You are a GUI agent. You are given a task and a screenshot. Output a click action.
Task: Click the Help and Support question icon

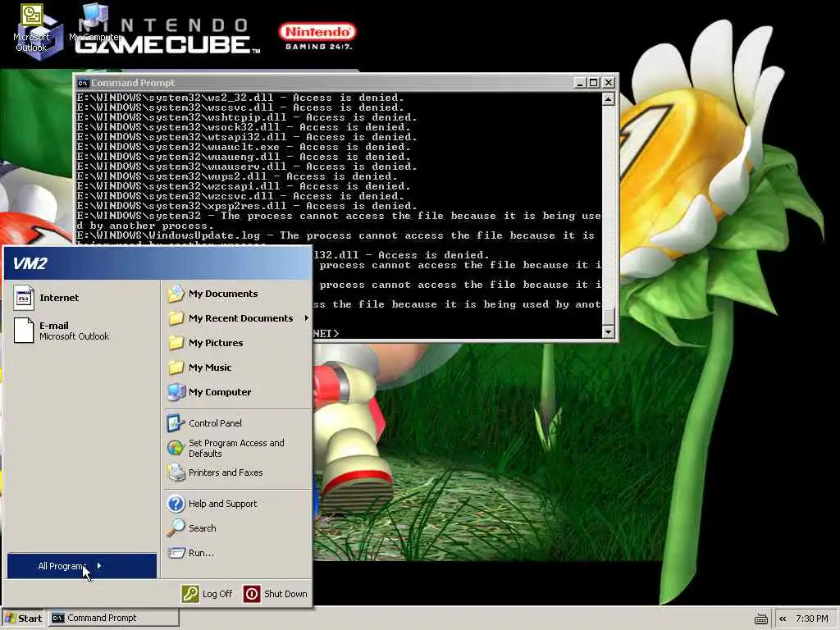176,504
